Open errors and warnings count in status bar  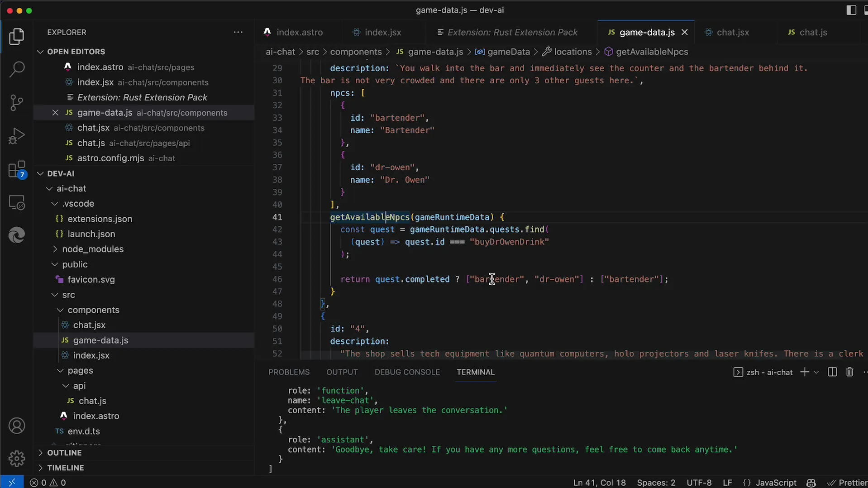tap(48, 483)
